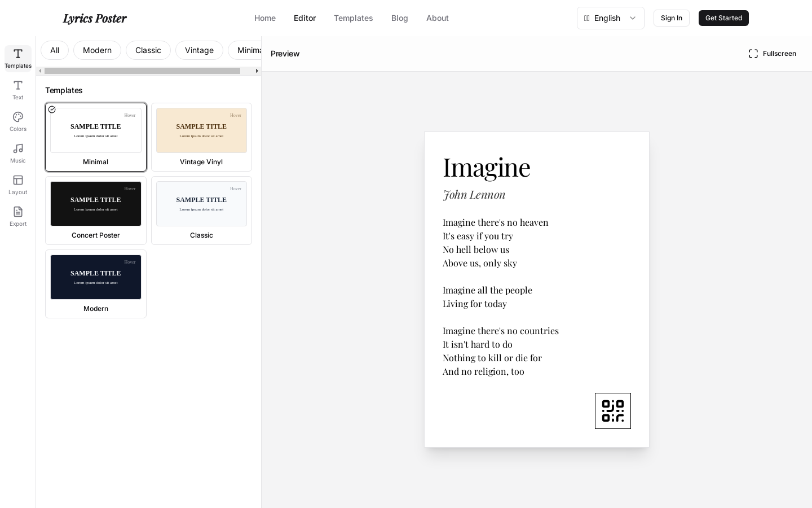Image resolution: width=812 pixels, height=508 pixels.
Task: Open the Text sidebar panel
Action: click(18, 90)
